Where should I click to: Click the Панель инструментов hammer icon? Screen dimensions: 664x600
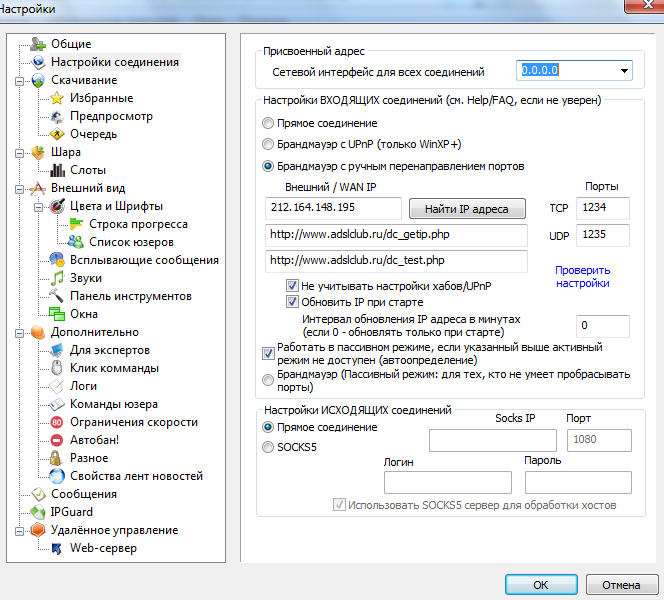click(x=57, y=296)
